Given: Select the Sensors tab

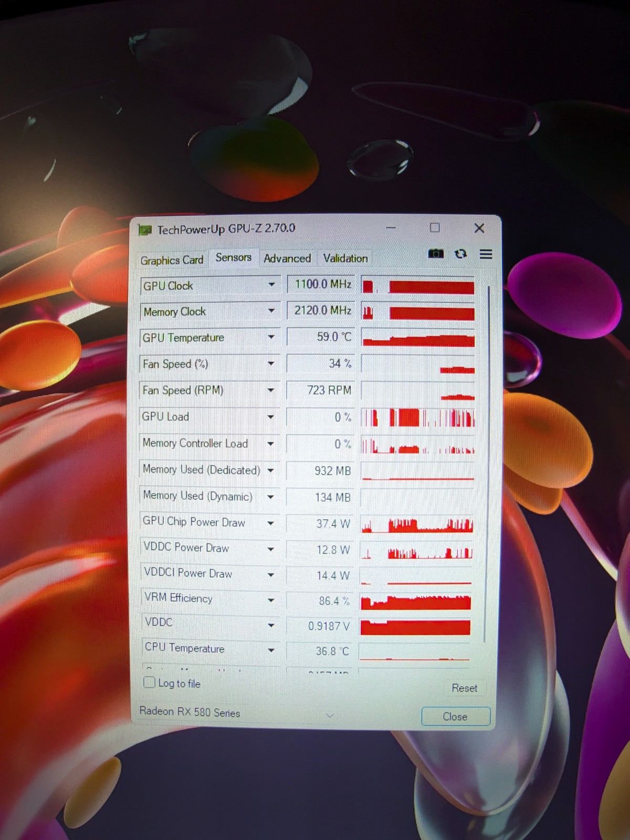Looking at the screenshot, I should 234,258.
